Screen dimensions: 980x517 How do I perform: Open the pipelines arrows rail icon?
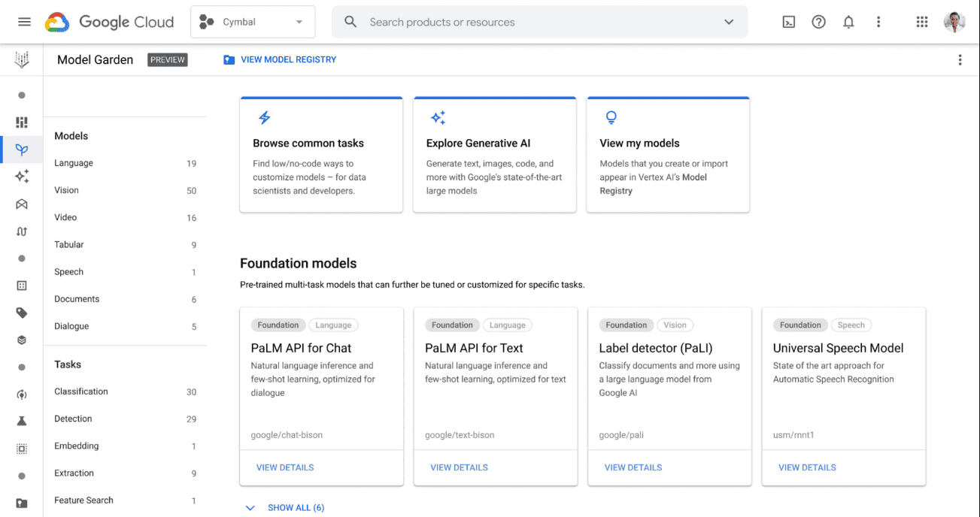tap(22, 231)
